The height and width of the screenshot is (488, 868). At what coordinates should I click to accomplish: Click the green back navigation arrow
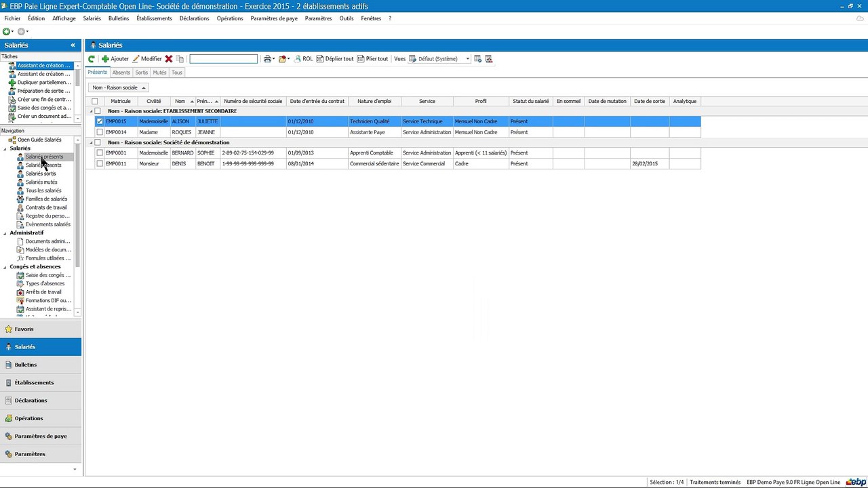(7, 32)
